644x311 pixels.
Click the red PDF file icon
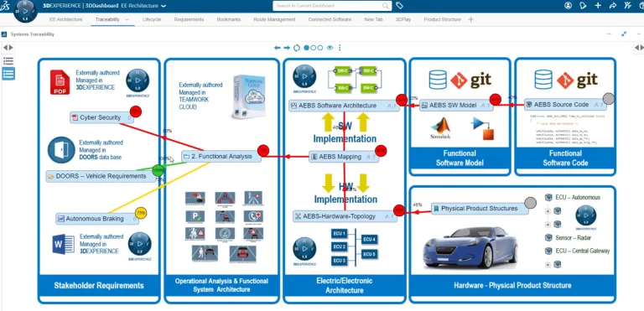pyautogui.click(x=60, y=82)
